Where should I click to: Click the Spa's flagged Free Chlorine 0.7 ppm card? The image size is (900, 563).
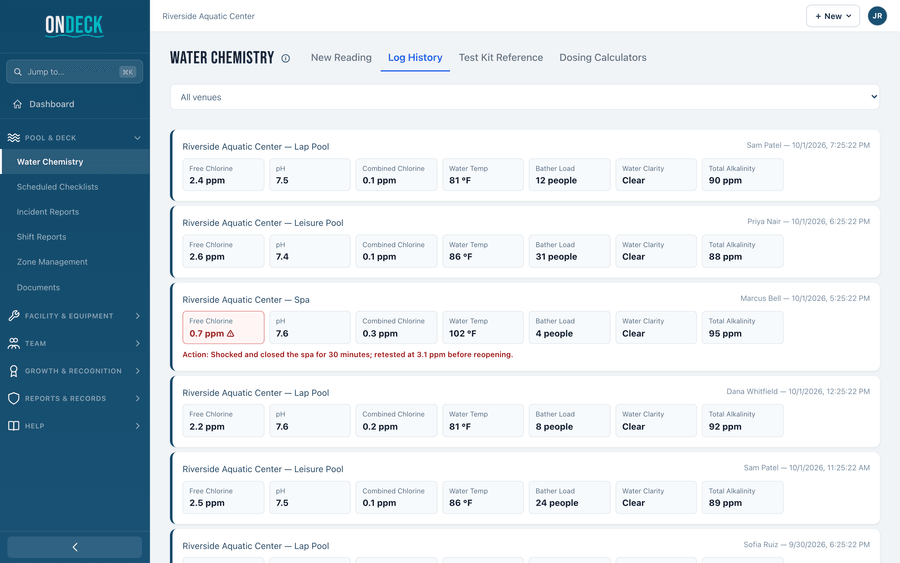click(x=223, y=327)
